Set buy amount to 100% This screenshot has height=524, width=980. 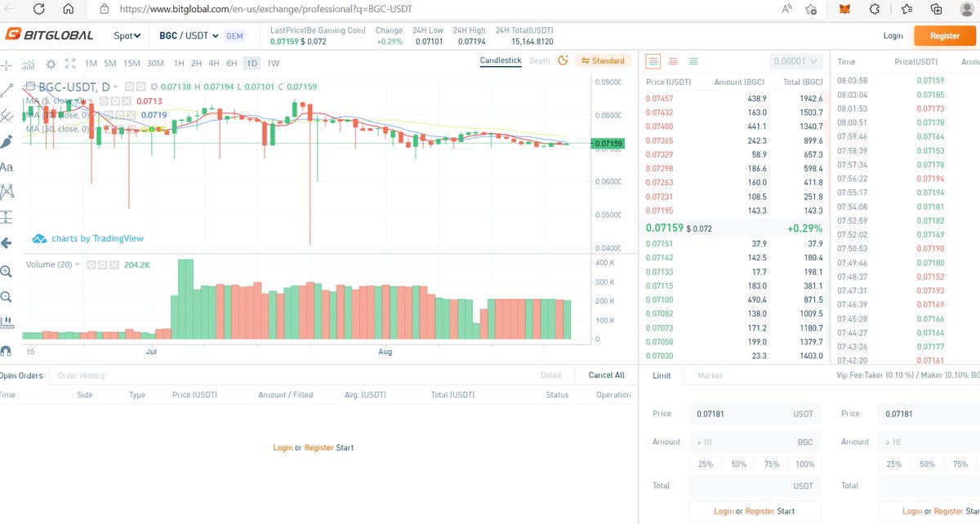click(804, 464)
